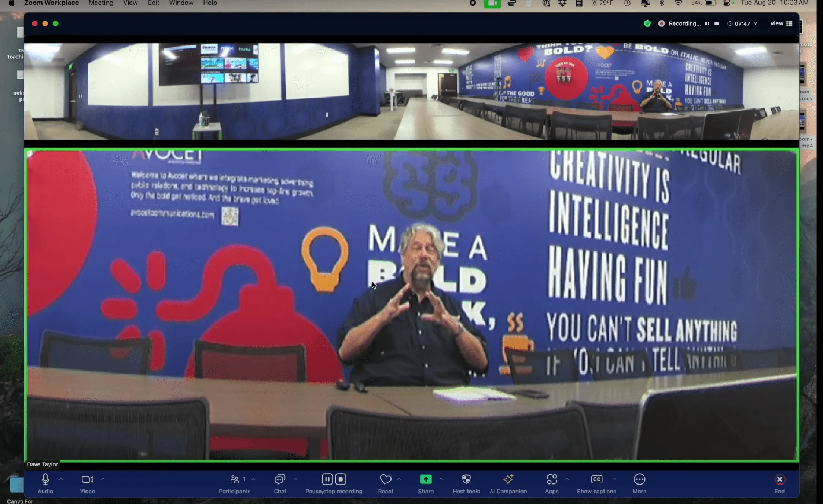The width and height of the screenshot is (823, 504).
Task: Open the React heart menu
Action: [385, 479]
